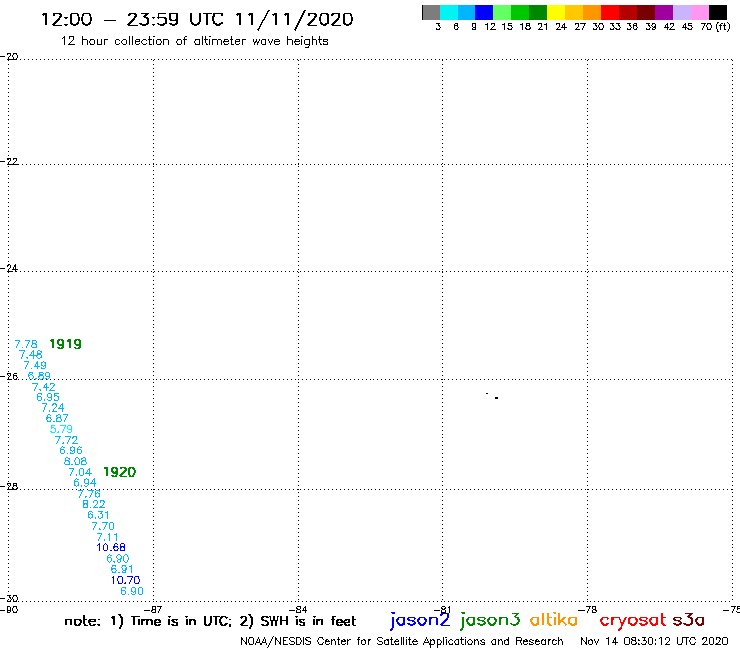Click the wave height value '7.78'
The height and width of the screenshot is (650, 740).
point(26,344)
